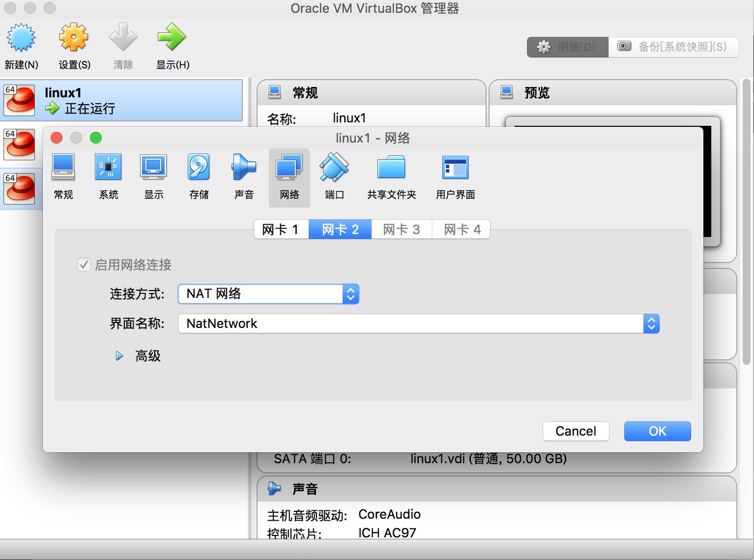Toggle Enable Network Adapter (启用网络连接) checkbox

pos(84,265)
